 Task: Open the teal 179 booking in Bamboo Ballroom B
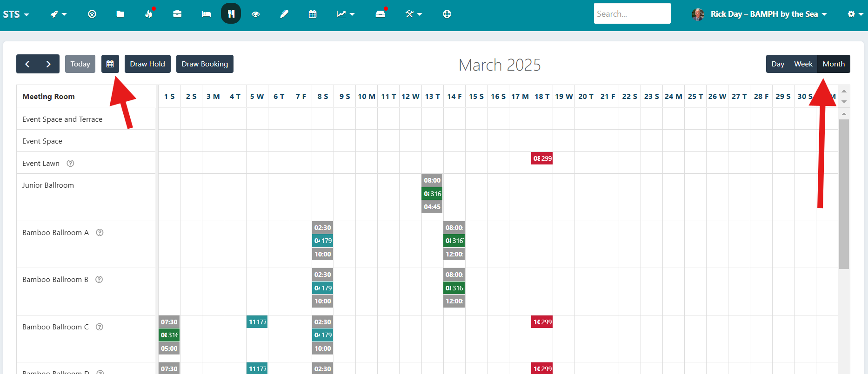coord(323,288)
